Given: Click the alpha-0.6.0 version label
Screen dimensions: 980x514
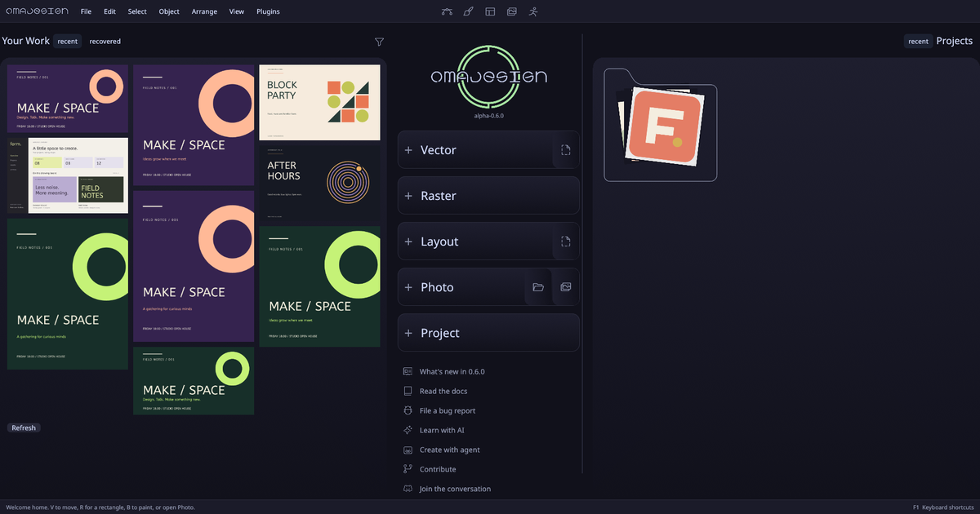Looking at the screenshot, I should click(489, 117).
